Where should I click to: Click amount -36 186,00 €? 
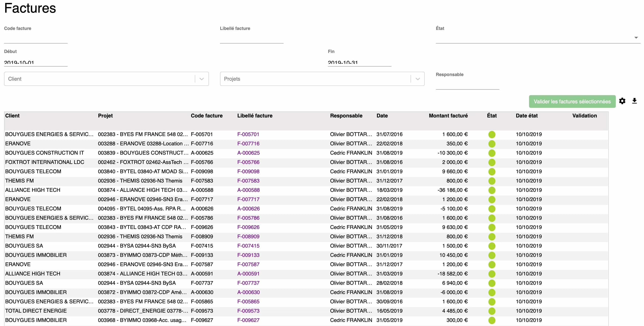point(453,190)
